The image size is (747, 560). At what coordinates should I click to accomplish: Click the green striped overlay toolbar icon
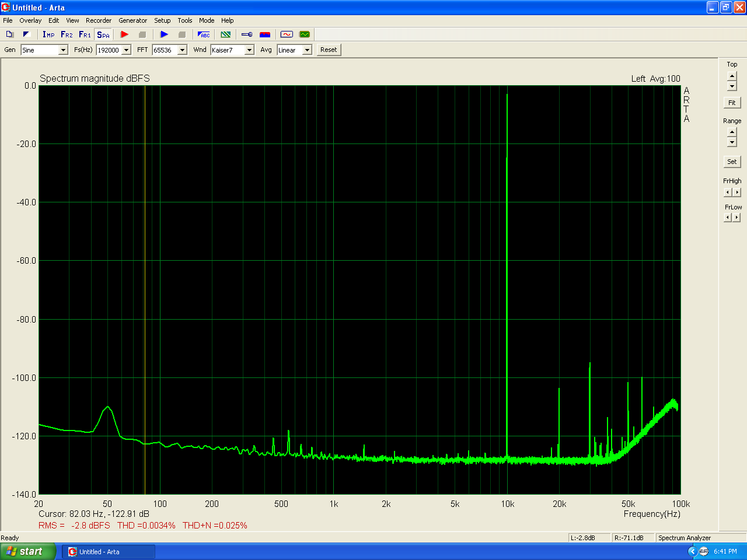click(226, 34)
